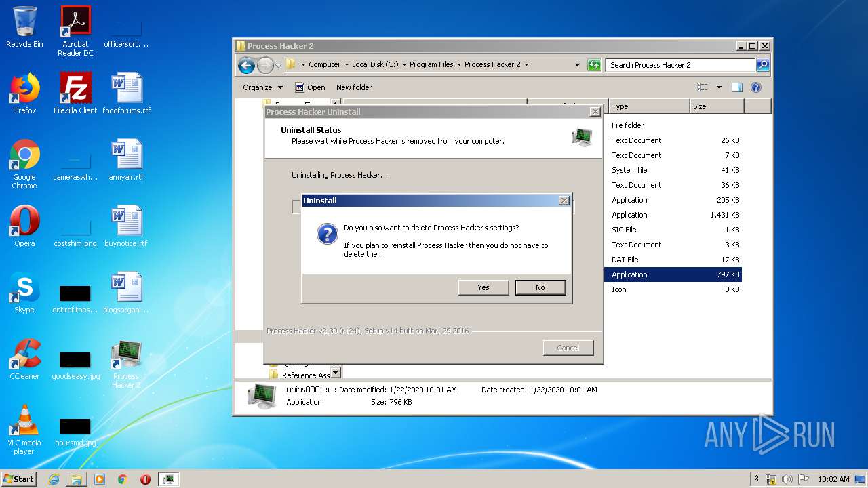Select the DAT File row
Image resolution: width=868 pixels, height=488 pixels.
click(673, 260)
